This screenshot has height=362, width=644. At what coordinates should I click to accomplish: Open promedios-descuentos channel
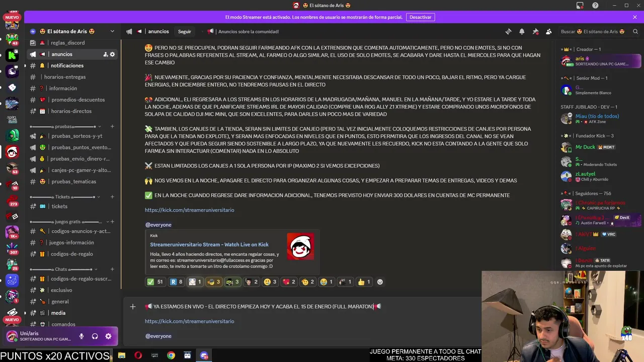[x=72, y=100]
